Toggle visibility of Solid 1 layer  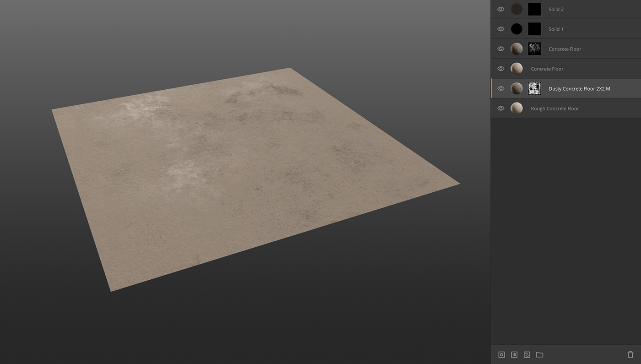[x=501, y=29]
